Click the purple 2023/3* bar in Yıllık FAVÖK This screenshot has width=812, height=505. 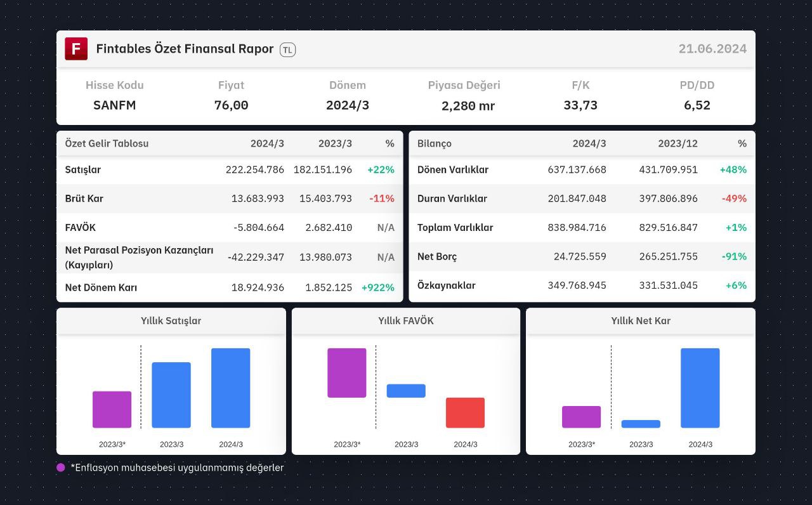(347, 373)
